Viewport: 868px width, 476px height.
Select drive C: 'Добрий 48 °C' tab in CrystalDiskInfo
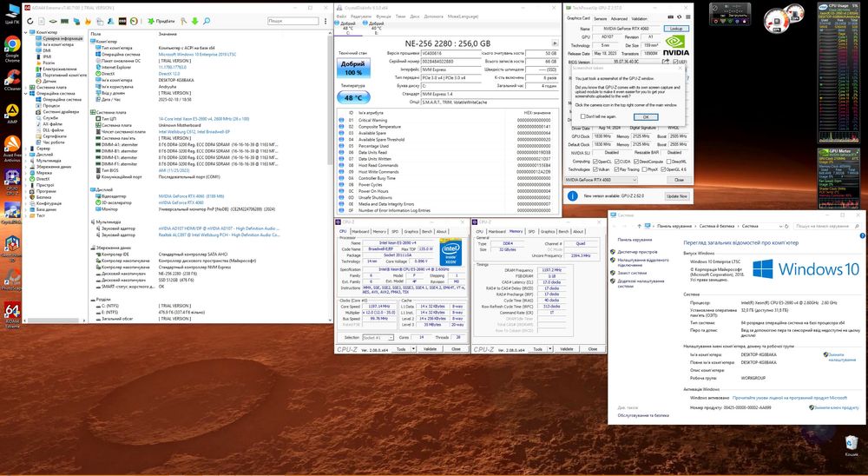pos(348,29)
